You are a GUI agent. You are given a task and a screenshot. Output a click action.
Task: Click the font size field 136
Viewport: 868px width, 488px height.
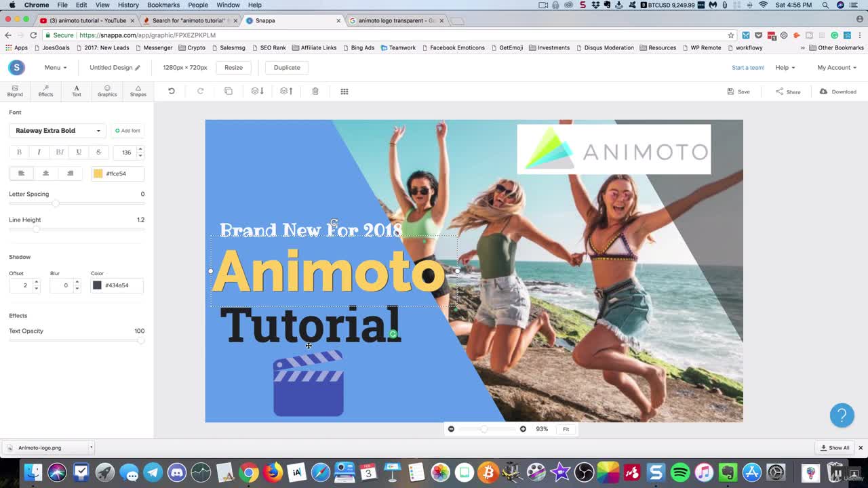[126, 152]
